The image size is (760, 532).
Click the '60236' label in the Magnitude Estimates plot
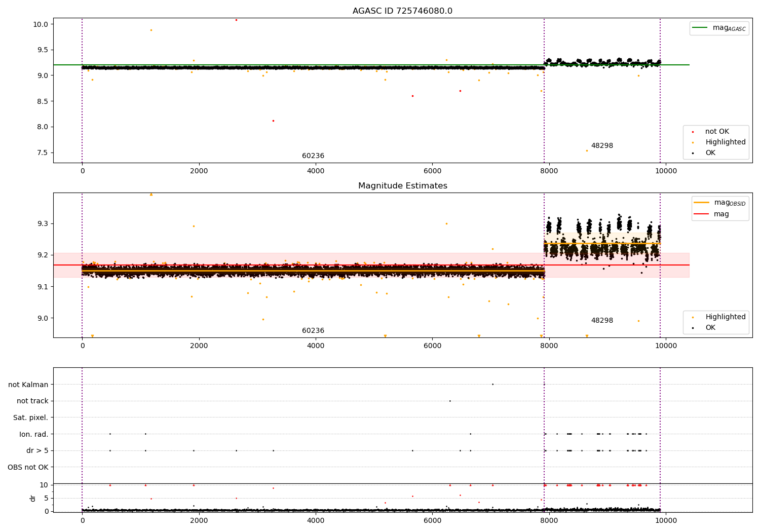point(313,331)
